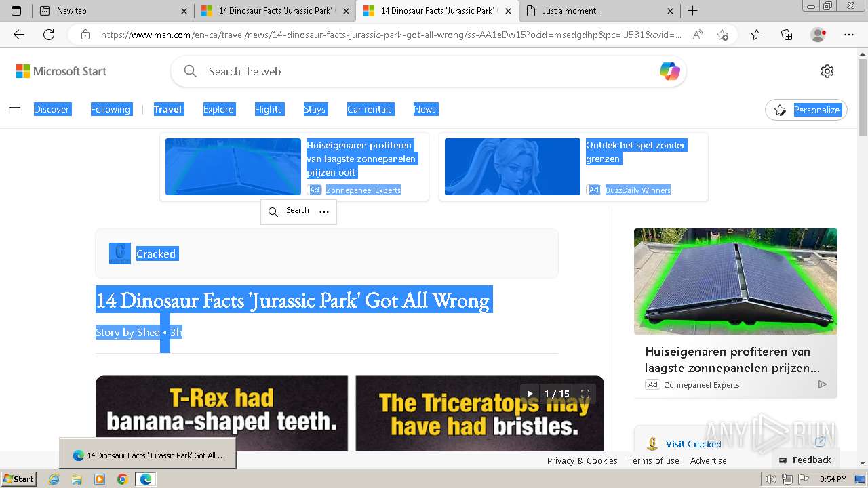
Task: Open the hamburger navigation menu
Action: pyautogui.click(x=15, y=110)
